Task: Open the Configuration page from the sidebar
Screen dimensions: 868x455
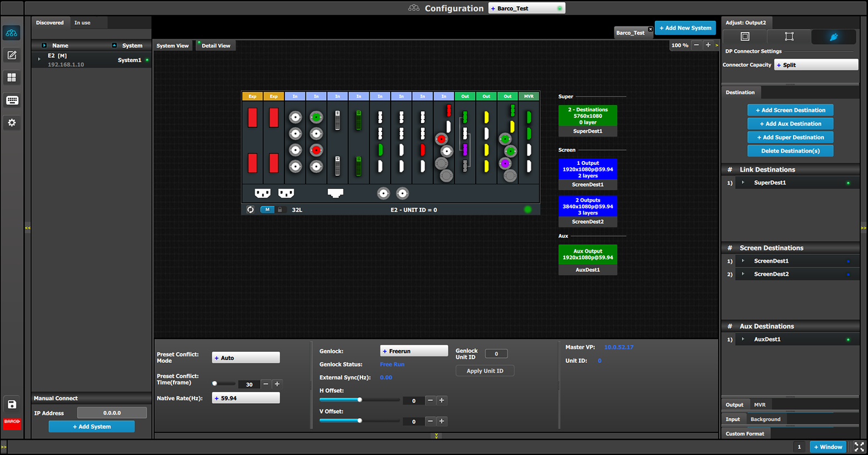Action: 12,33
